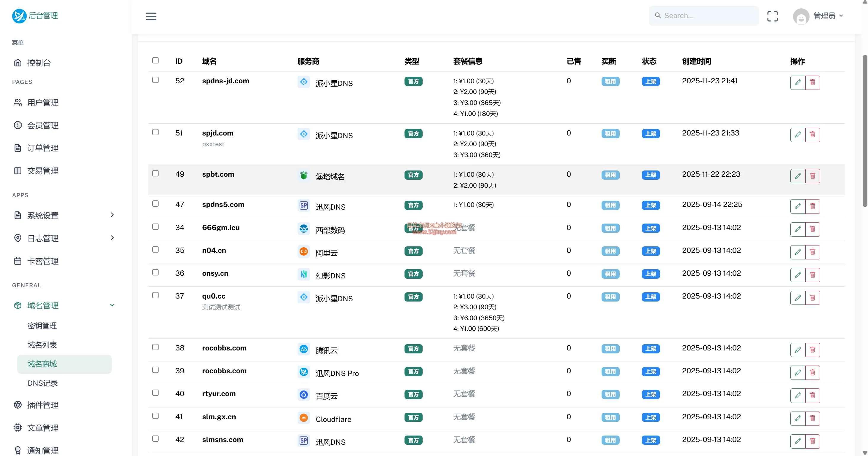The width and height of the screenshot is (868, 456).
Task: Click the 密钥管理 sidebar link
Action: coord(42,326)
